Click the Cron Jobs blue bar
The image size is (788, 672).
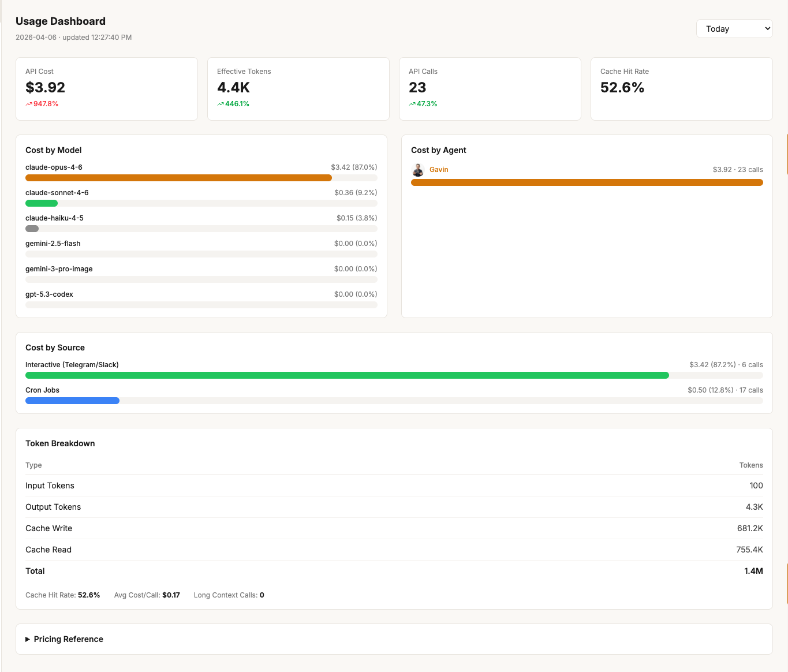click(72, 401)
